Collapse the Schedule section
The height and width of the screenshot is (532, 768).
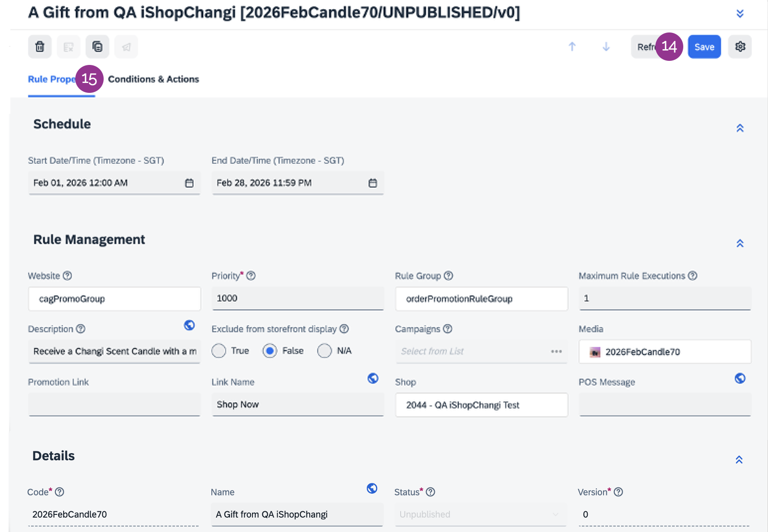point(740,128)
